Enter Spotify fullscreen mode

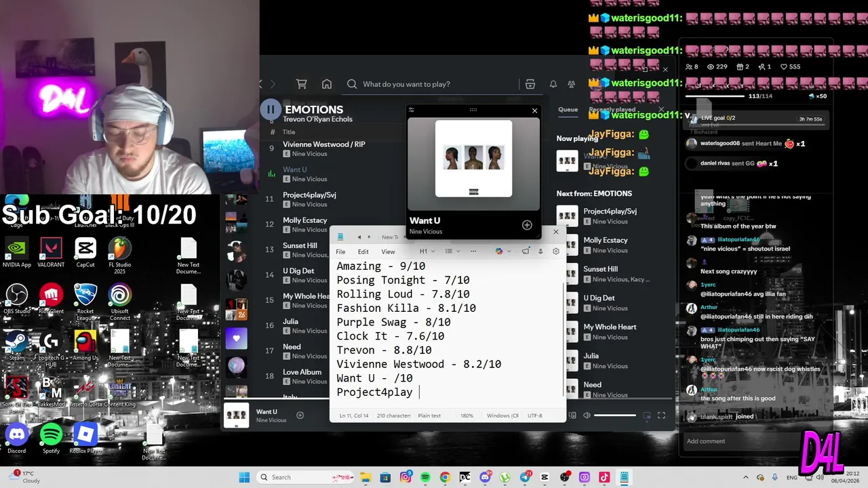point(661,415)
